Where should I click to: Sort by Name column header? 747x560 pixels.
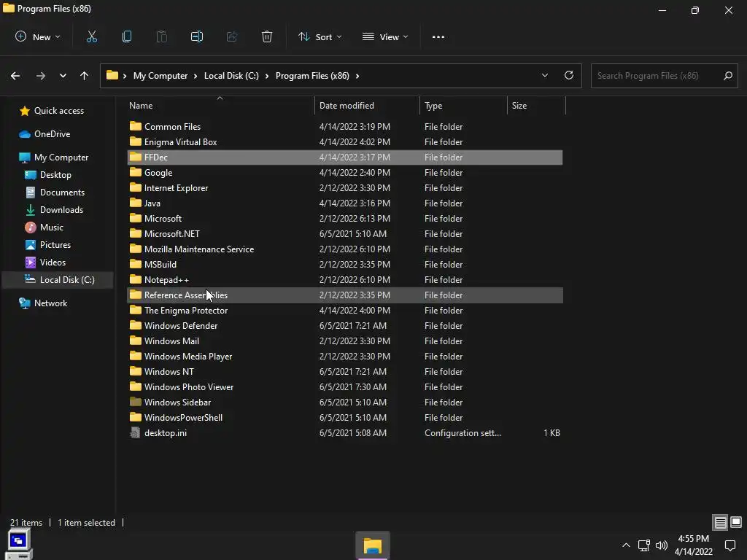[x=220, y=105]
